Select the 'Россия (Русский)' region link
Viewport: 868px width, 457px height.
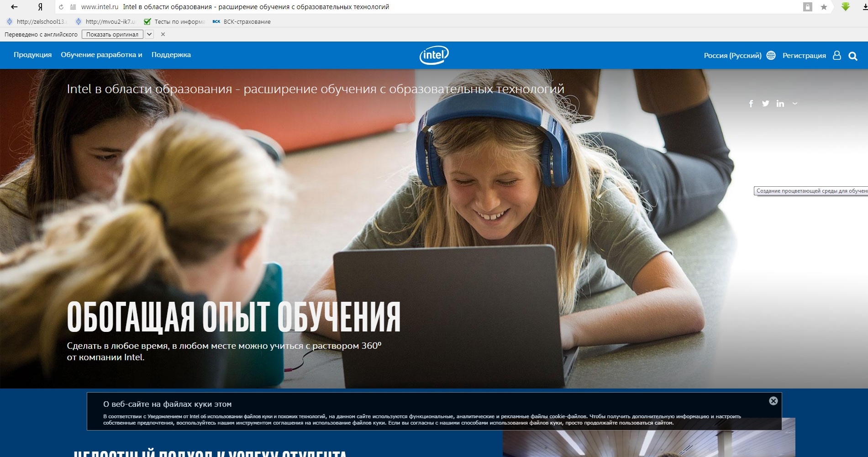pos(732,55)
